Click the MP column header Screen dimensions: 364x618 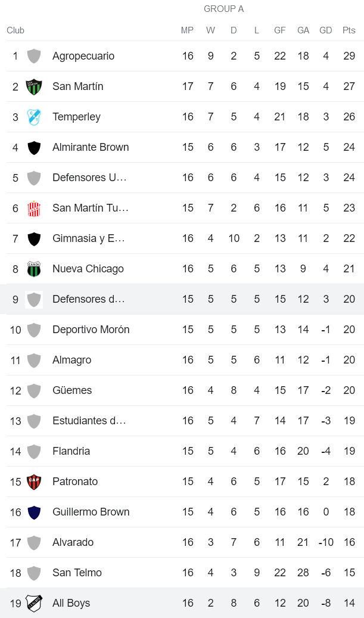point(187,30)
